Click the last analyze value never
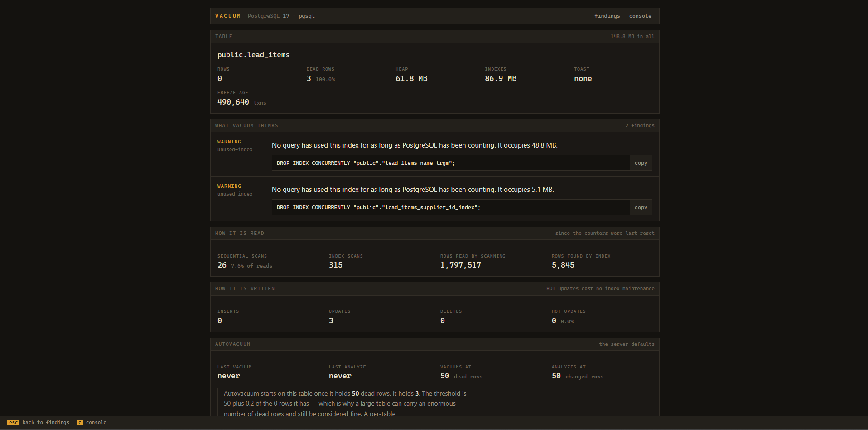The image size is (868, 430). pos(340,376)
